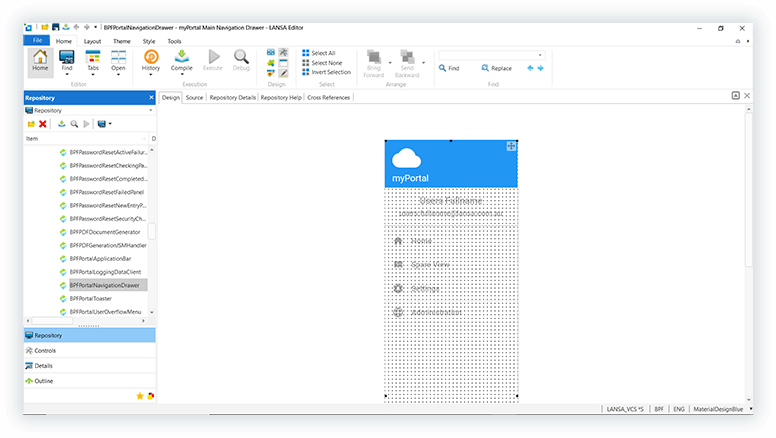Click Select None in the ribbon
This screenshot has width=776, height=438.
click(x=322, y=63)
